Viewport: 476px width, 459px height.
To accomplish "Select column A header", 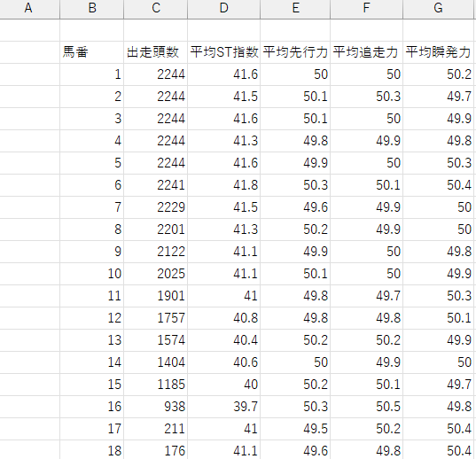I will pyautogui.click(x=29, y=9).
